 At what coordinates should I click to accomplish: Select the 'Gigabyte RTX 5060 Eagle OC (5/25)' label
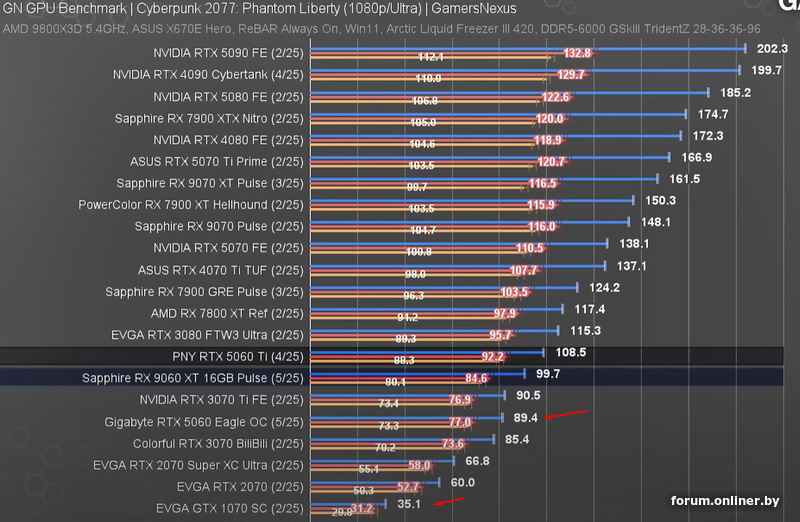pyautogui.click(x=204, y=422)
